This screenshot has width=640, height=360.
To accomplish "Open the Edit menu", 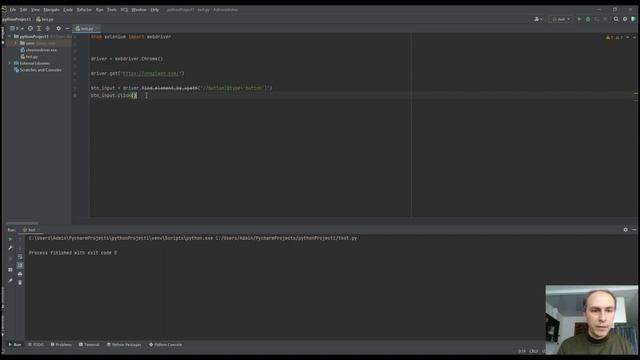I will click(x=24, y=10).
